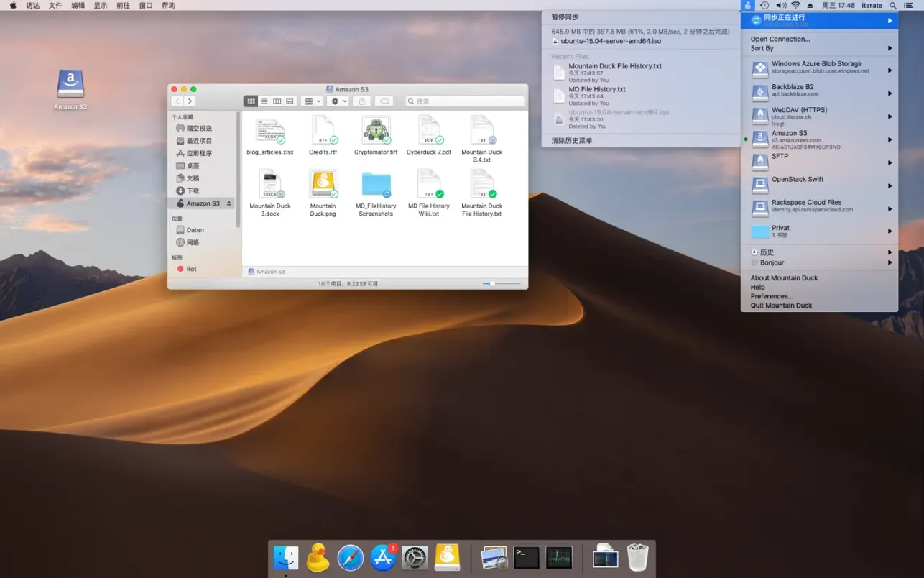Click the Mountain Duck menu bar icon
This screenshot has height=578, width=924.
click(x=748, y=5)
